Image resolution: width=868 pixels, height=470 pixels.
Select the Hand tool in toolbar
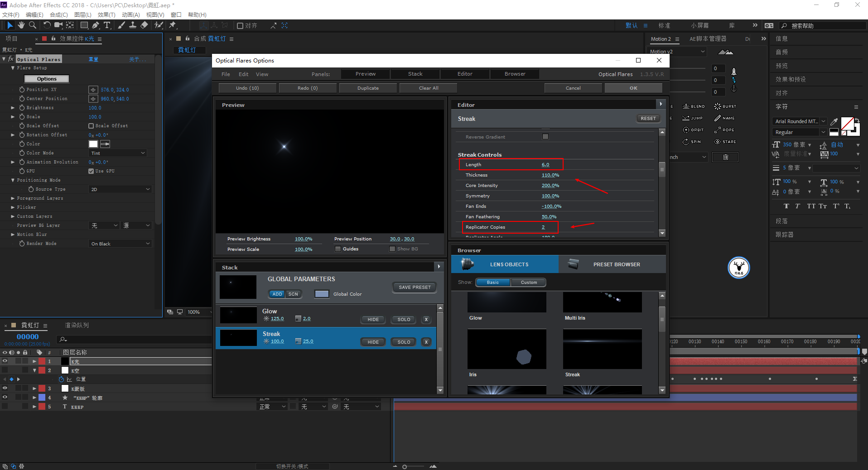coord(21,25)
